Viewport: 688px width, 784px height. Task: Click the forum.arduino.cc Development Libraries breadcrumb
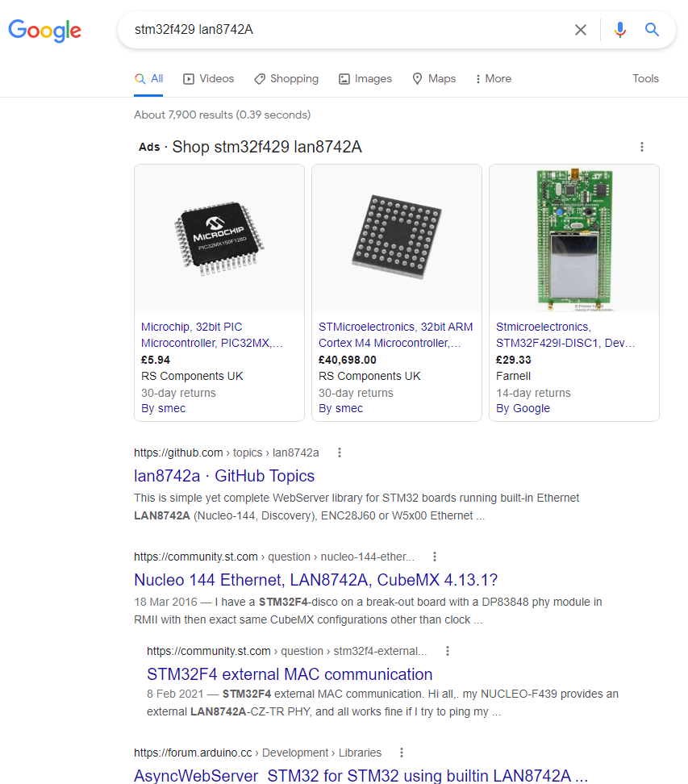point(257,753)
